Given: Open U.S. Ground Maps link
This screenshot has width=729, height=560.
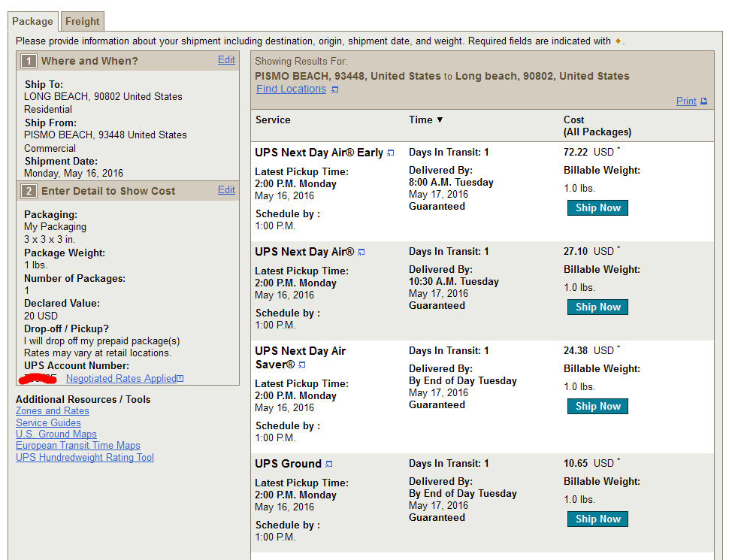Looking at the screenshot, I should pyautogui.click(x=56, y=434).
